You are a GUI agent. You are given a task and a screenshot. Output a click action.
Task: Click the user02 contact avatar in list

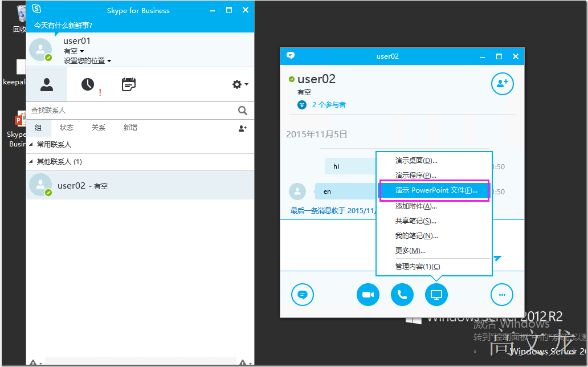[x=40, y=185]
